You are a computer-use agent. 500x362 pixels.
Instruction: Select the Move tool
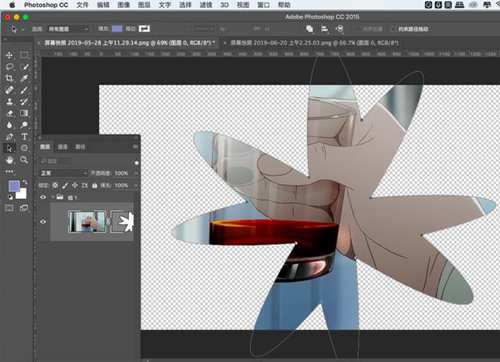coord(9,55)
